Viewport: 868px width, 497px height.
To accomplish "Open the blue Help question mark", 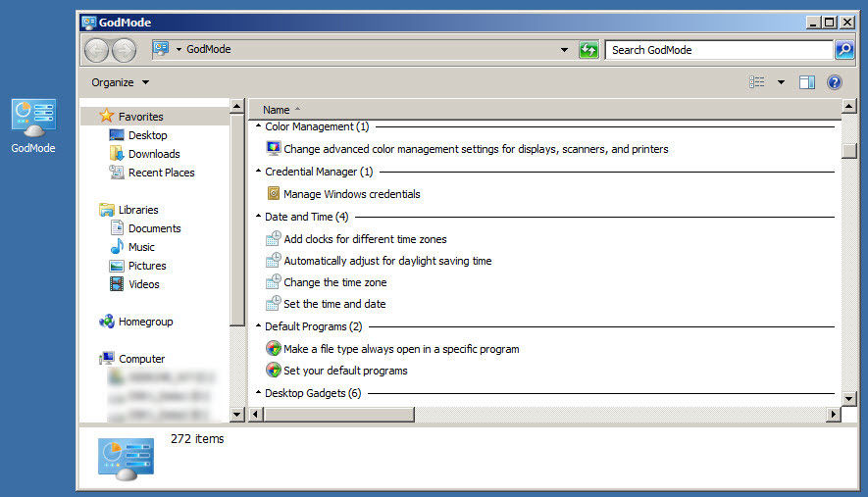I will pos(835,82).
